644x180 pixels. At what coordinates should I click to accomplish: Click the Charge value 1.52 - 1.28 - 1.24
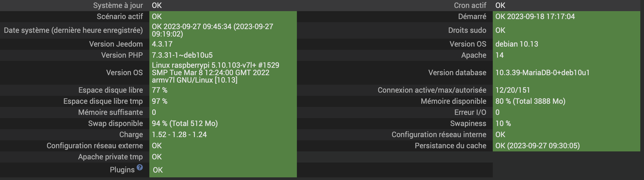click(x=179, y=134)
